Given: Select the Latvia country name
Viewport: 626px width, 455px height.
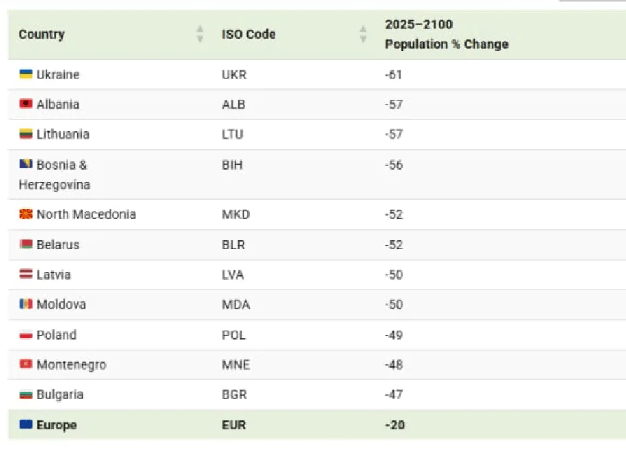Looking at the screenshot, I should tap(53, 275).
